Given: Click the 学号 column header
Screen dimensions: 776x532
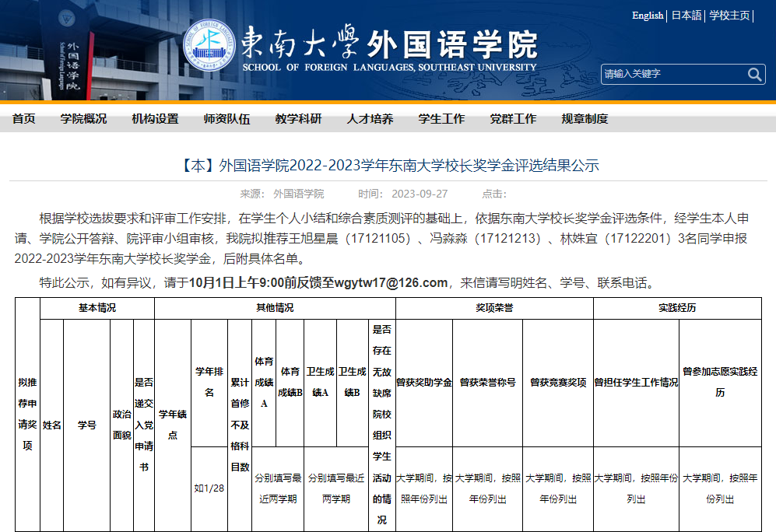Looking at the screenshot, I should 86,425.
